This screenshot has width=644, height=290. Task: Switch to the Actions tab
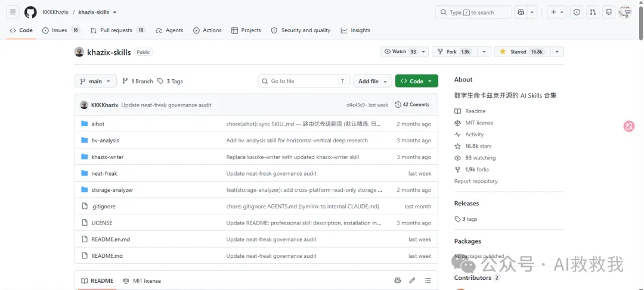pyautogui.click(x=208, y=30)
